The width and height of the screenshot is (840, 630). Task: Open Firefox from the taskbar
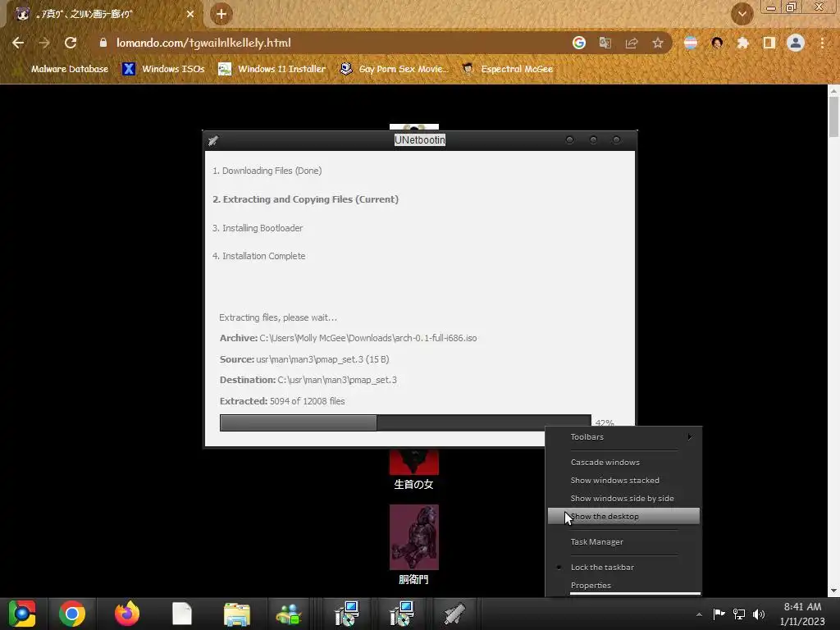point(127,614)
